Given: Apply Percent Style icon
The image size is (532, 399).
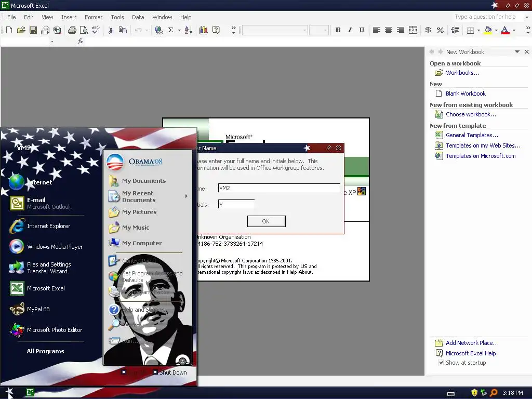Looking at the screenshot, I should [440, 30].
